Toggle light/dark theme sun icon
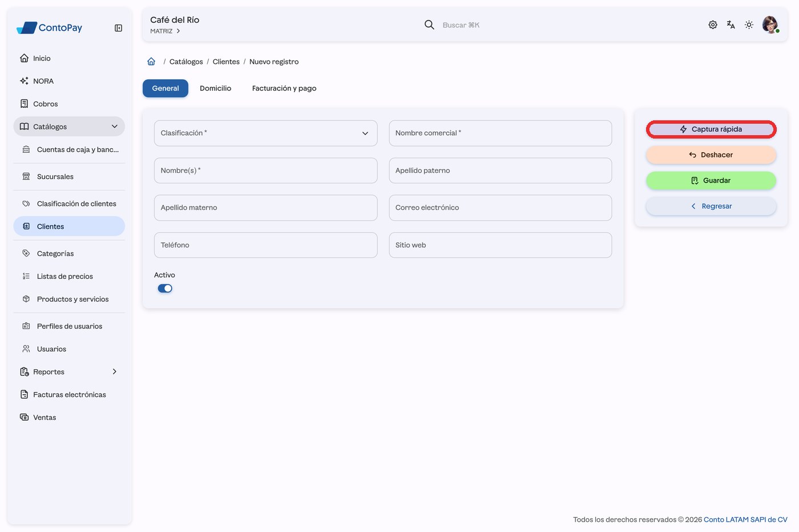799x532 pixels. click(749, 25)
